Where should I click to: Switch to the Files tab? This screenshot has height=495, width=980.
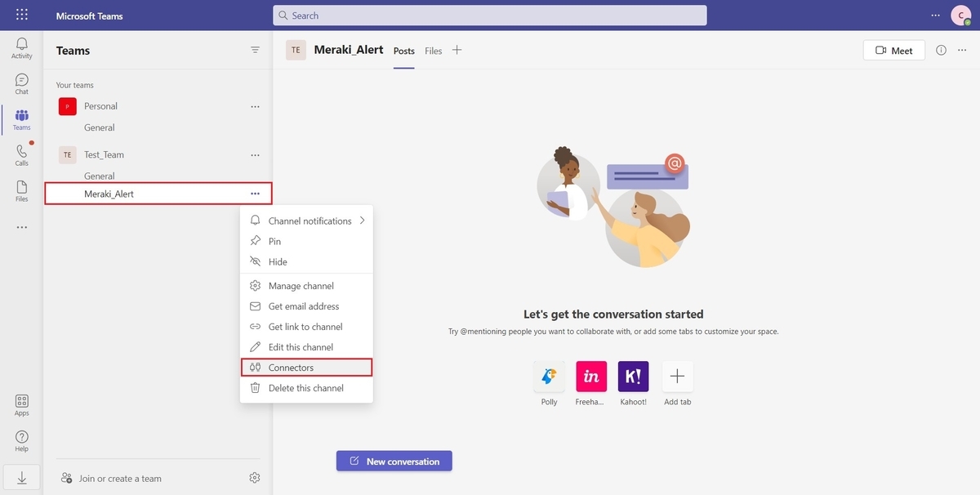point(434,51)
